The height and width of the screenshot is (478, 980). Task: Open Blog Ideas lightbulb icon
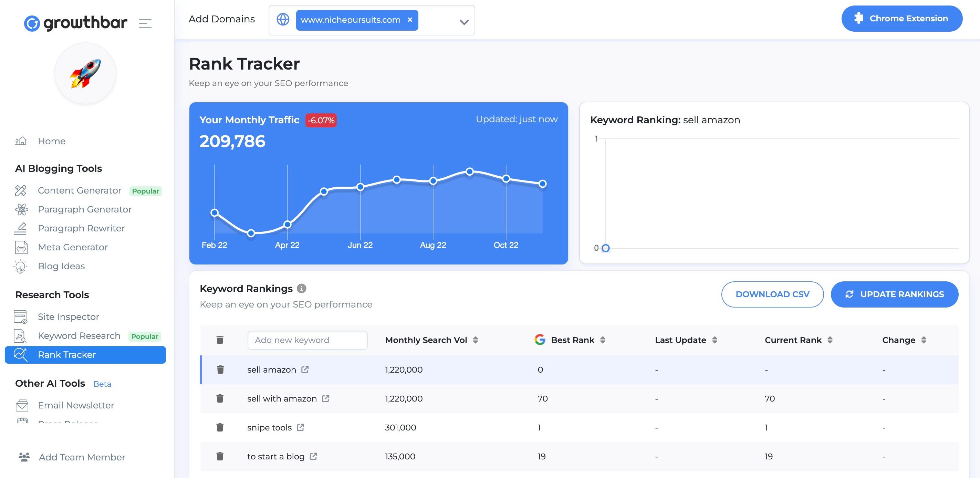tap(21, 267)
